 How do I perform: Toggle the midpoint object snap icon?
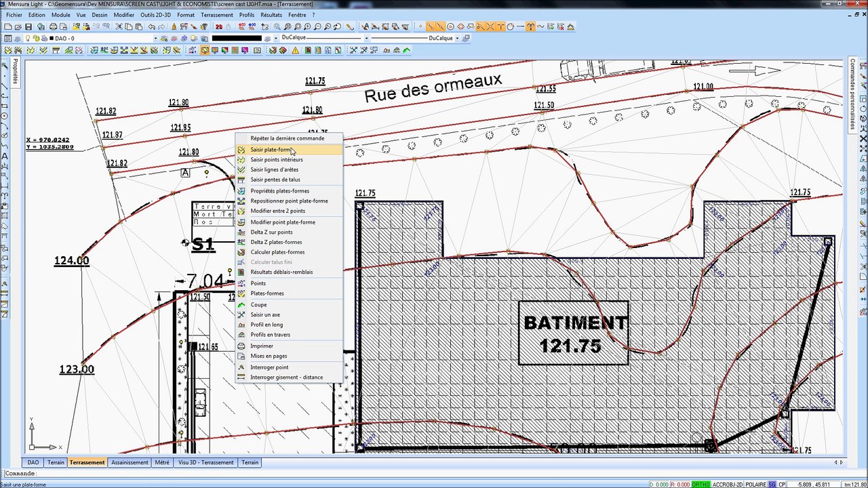(x=440, y=26)
